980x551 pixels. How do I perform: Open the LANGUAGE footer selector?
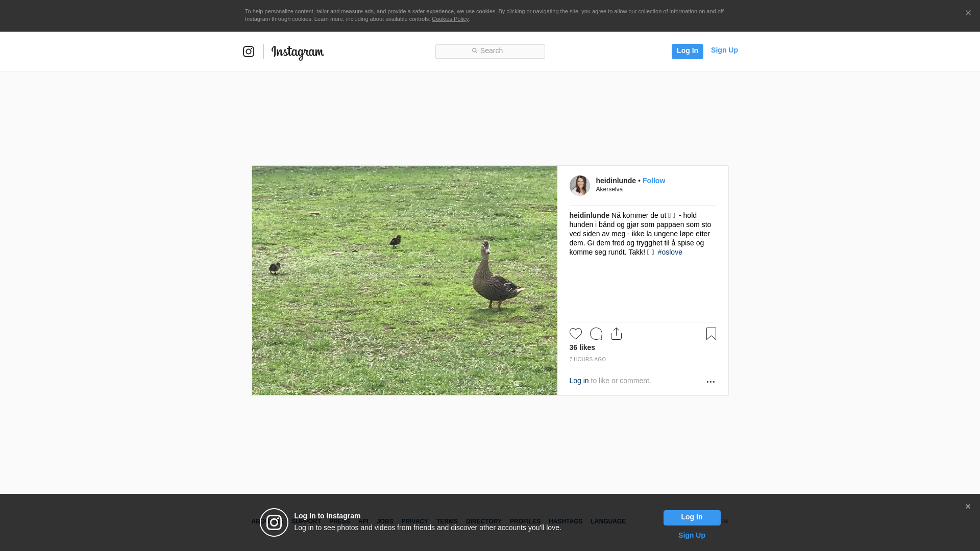point(608,521)
